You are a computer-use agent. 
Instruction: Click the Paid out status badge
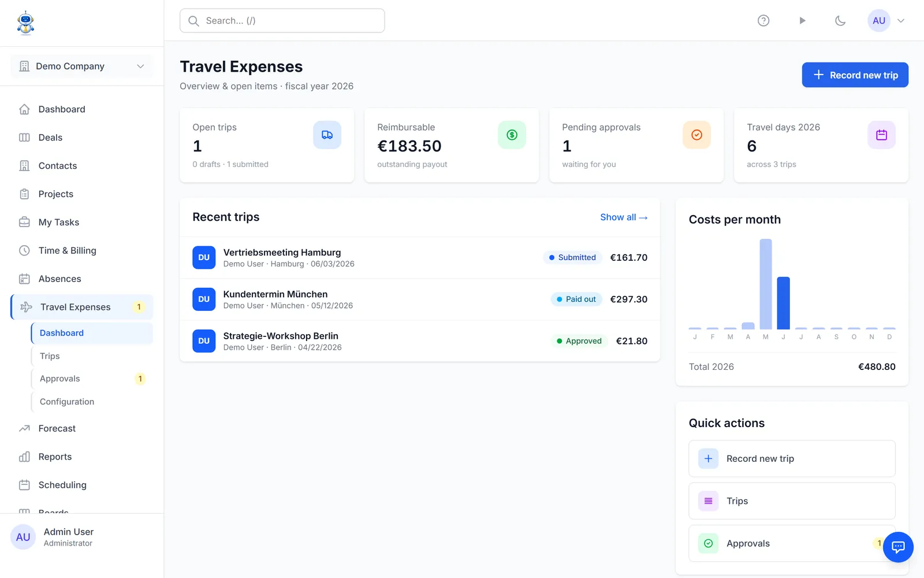click(x=576, y=299)
